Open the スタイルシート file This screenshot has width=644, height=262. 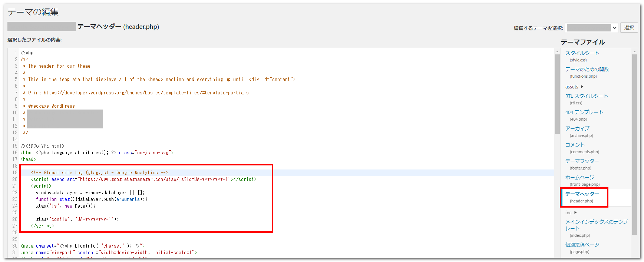pos(582,53)
